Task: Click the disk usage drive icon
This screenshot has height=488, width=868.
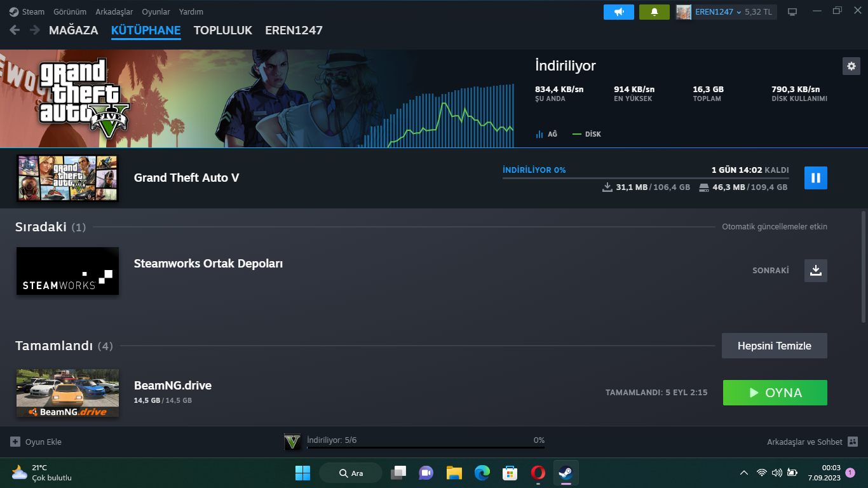Action: (703, 187)
